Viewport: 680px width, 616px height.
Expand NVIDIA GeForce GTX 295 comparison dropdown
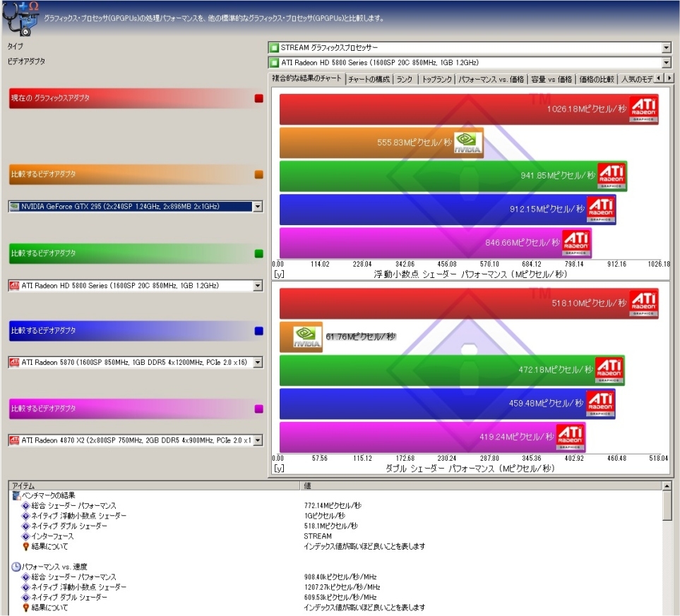pos(258,207)
